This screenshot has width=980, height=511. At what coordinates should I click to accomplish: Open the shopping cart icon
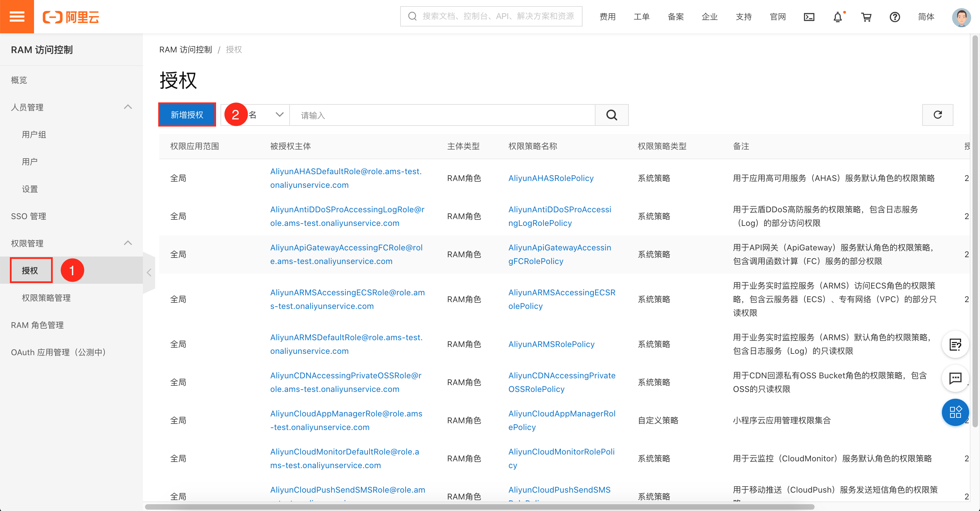pyautogui.click(x=866, y=17)
